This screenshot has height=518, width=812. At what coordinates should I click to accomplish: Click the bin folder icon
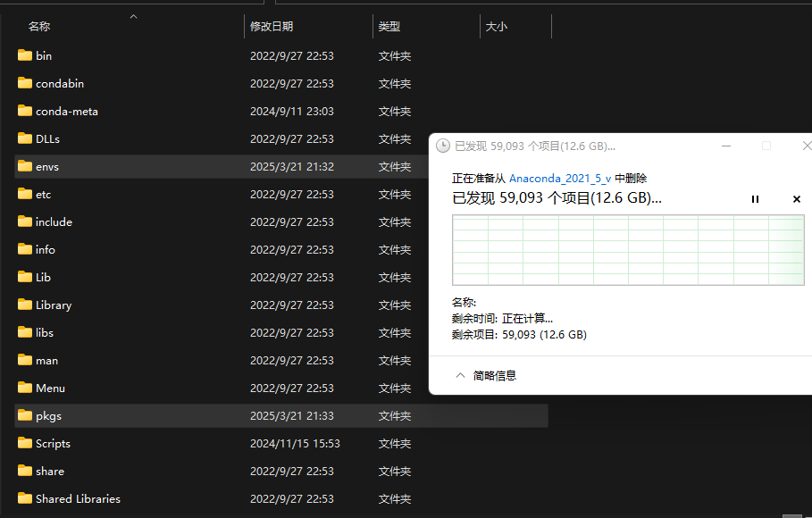point(25,55)
